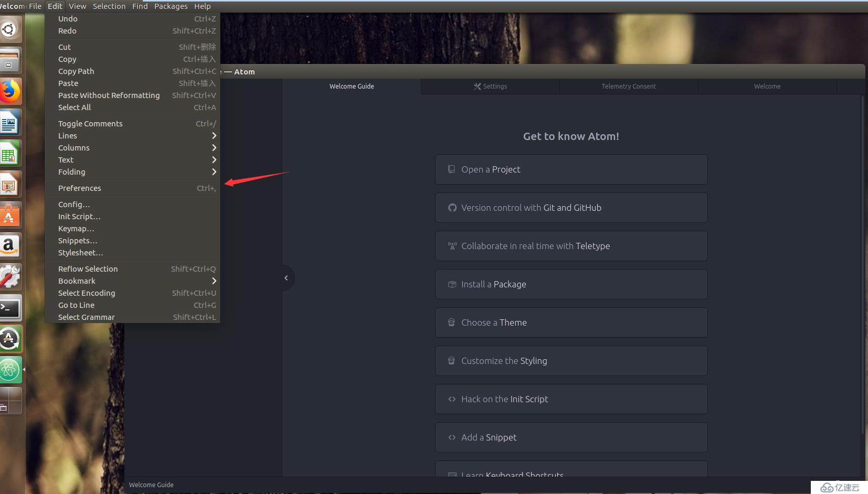Open System Settings wrench icon
868x494 pixels.
click(x=9, y=277)
